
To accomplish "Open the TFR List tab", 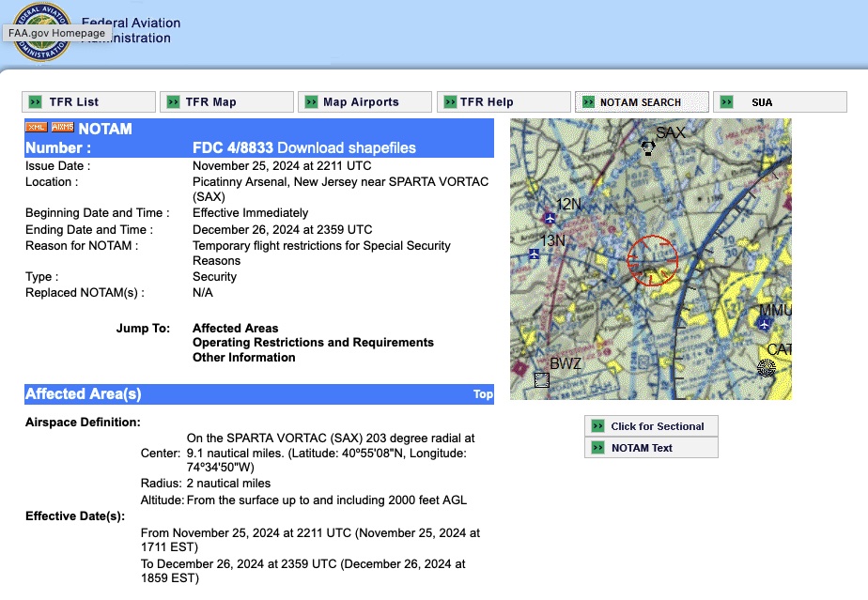I will (88, 102).
